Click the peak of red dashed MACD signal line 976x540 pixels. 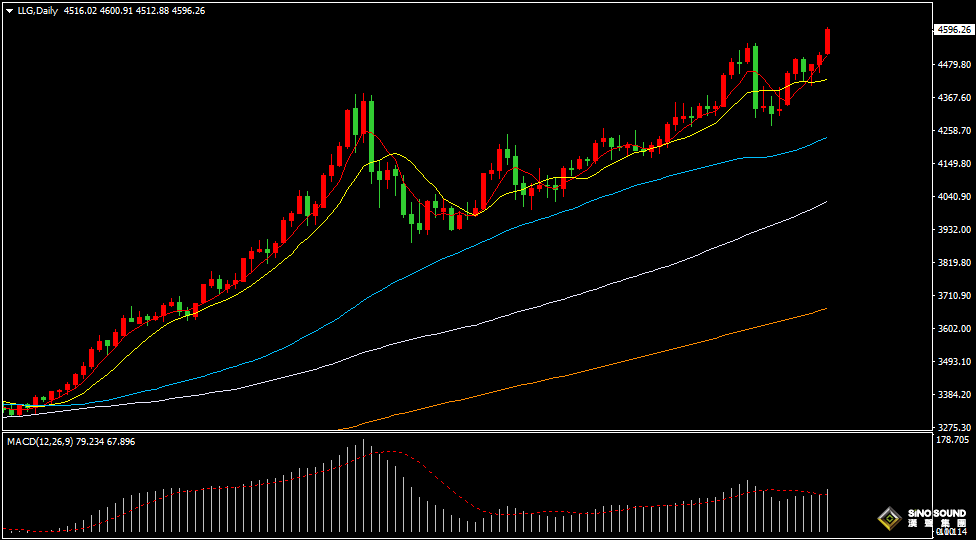(x=380, y=451)
